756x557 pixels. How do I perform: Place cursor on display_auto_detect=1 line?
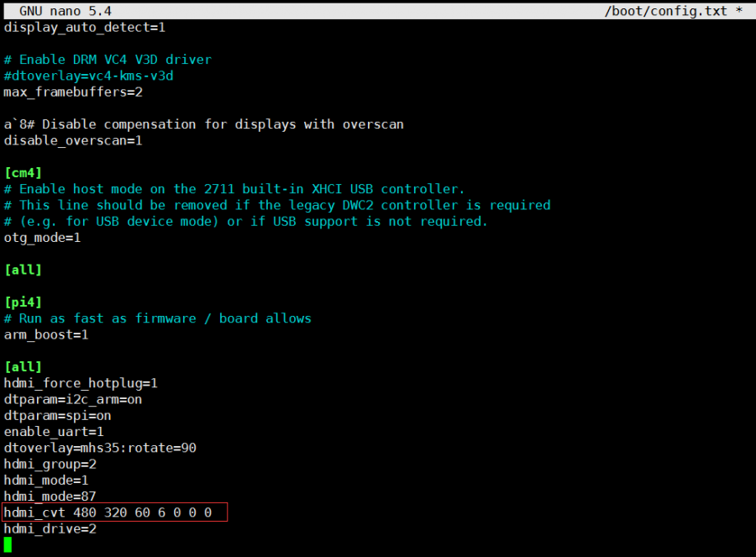coord(85,27)
